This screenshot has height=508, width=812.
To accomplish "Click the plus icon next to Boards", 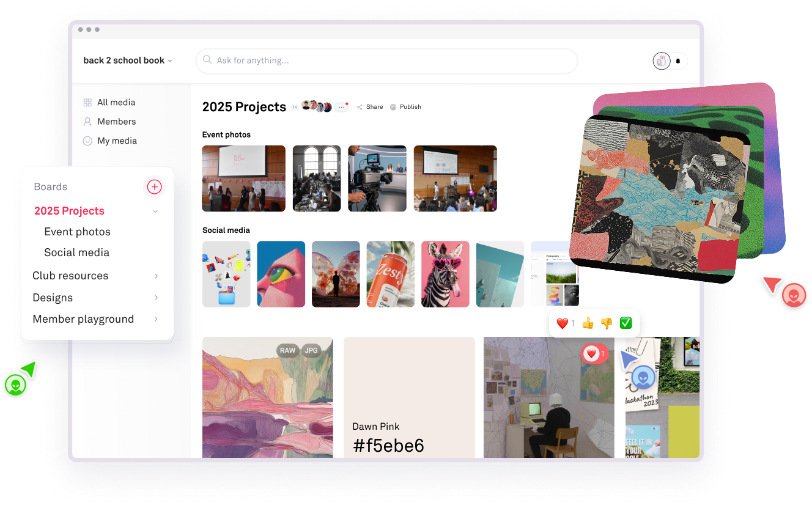I will point(155,187).
